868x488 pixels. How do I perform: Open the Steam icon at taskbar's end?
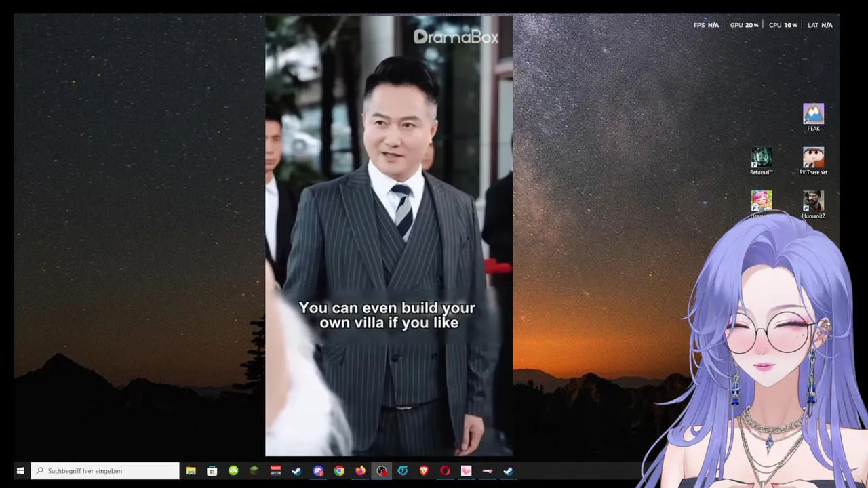[509, 471]
